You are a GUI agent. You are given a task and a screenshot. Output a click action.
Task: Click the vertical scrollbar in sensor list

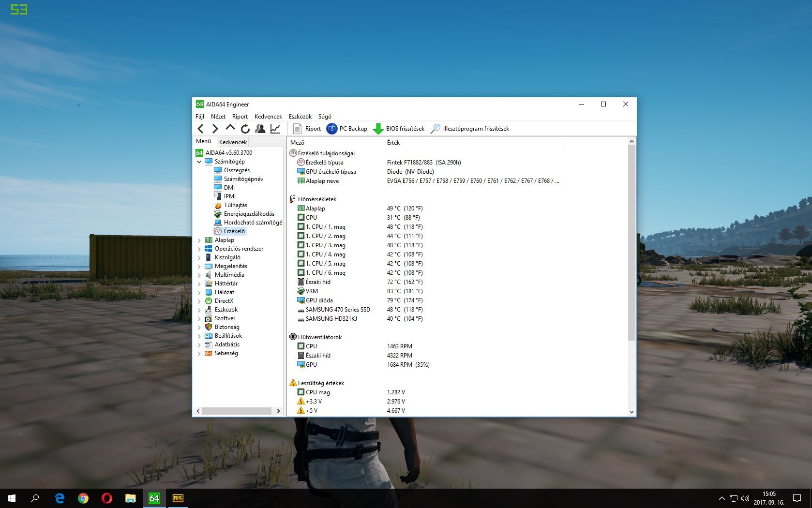[632, 242]
